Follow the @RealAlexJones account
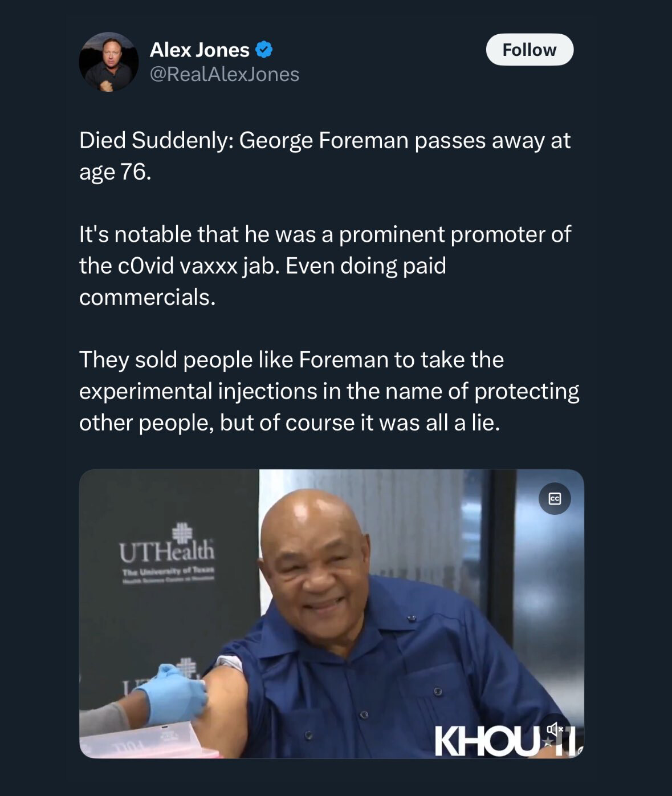This screenshot has height=796, width=672. click(x=530, y=50)
